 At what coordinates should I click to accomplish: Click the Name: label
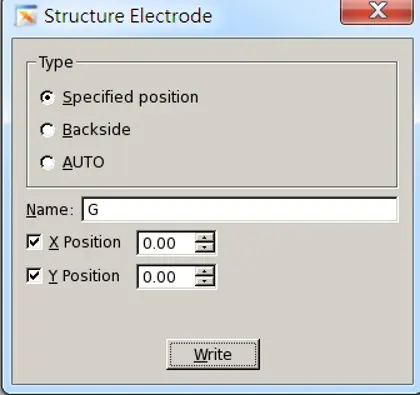tap(50, 210)
